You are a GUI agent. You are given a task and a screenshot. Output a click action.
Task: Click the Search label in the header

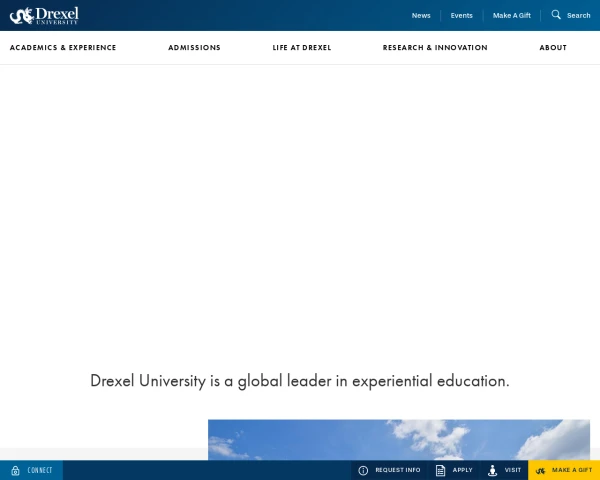tap(579, 15)
